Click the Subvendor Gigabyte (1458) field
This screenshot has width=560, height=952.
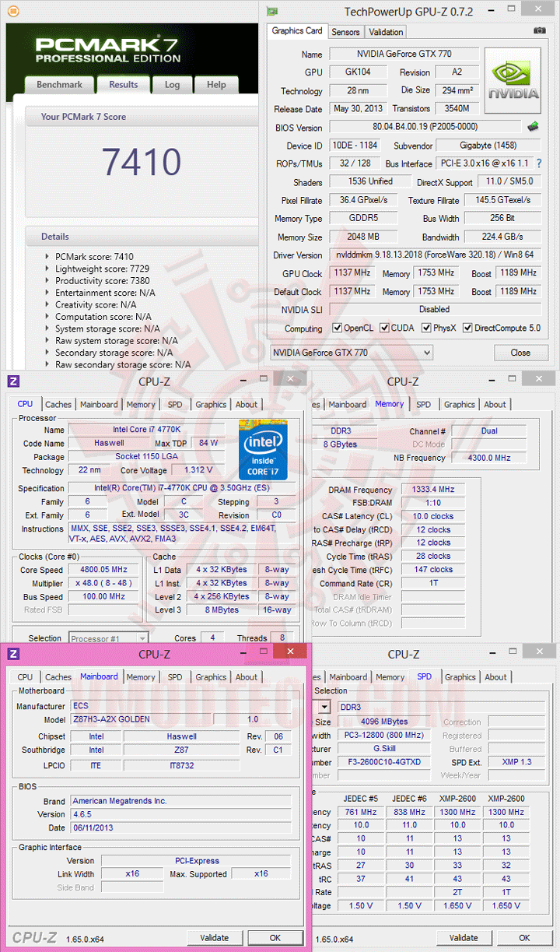tap(488, 146)
